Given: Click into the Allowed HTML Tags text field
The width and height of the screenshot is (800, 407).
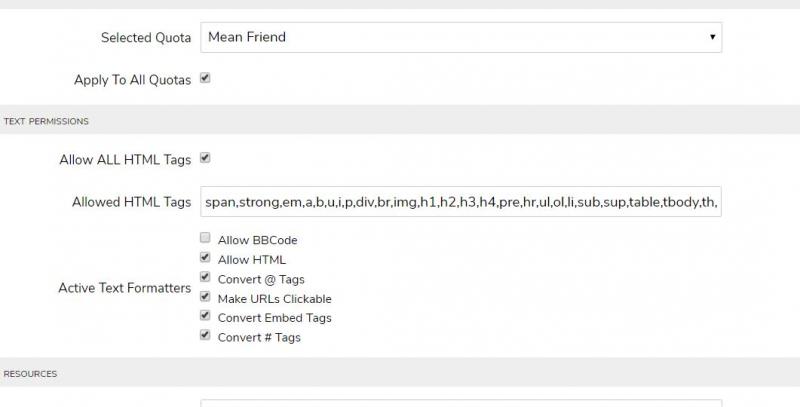Looking at the screenshot, I should point(460,202).
